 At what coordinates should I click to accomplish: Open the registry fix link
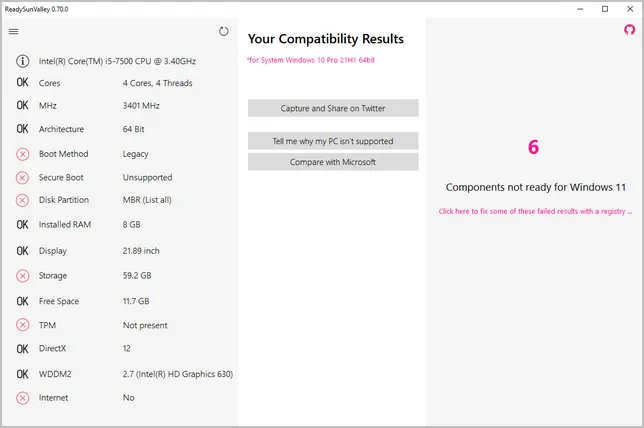tap(534, 211)
